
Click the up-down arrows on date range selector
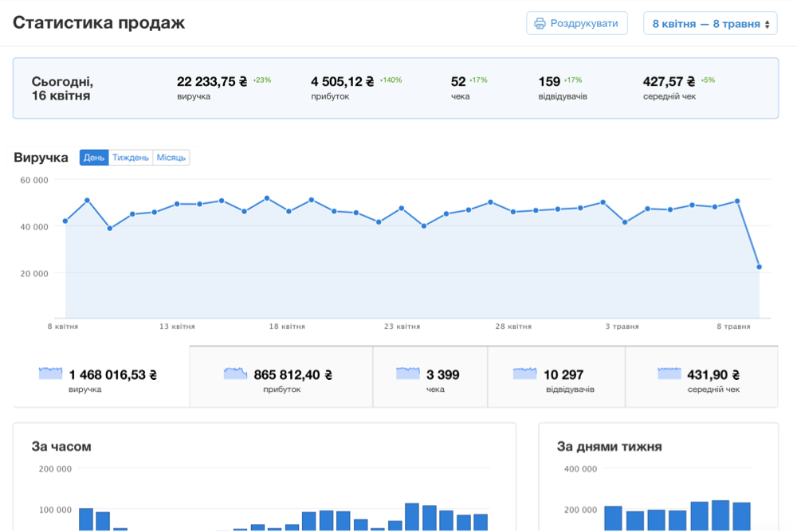[x=767, y=24]
